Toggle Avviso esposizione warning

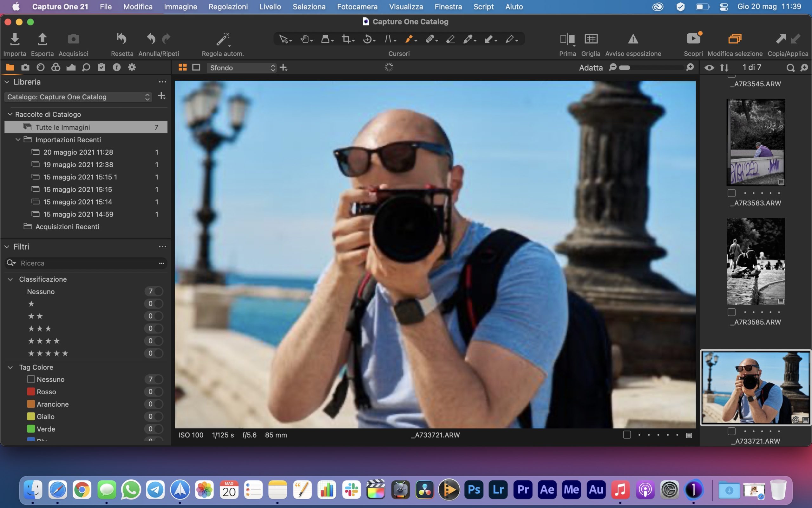pos(633,39)
